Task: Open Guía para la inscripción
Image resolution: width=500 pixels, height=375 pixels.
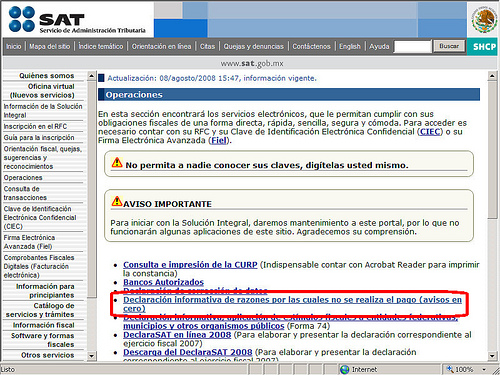Action: 39,137
